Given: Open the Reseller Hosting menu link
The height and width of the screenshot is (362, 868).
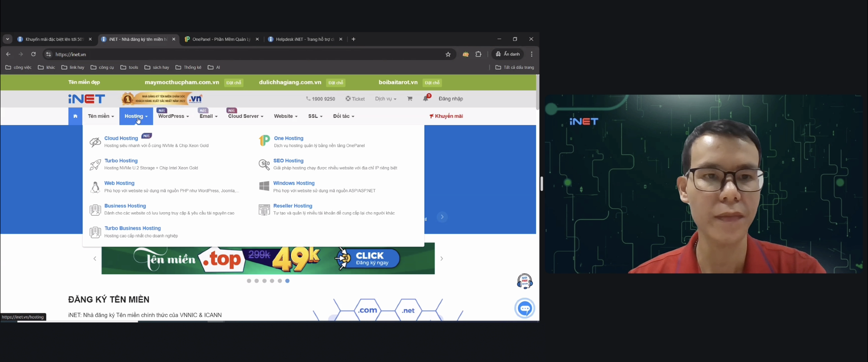Looking at the screenshot, I should pyautogui.click(x=293, y=206).
